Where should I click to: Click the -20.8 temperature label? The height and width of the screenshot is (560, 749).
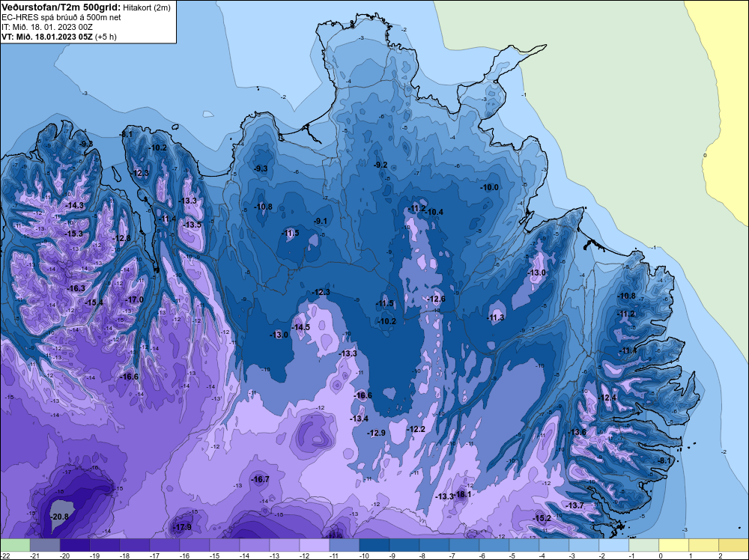pyautogui.click(x=60, y=517)
